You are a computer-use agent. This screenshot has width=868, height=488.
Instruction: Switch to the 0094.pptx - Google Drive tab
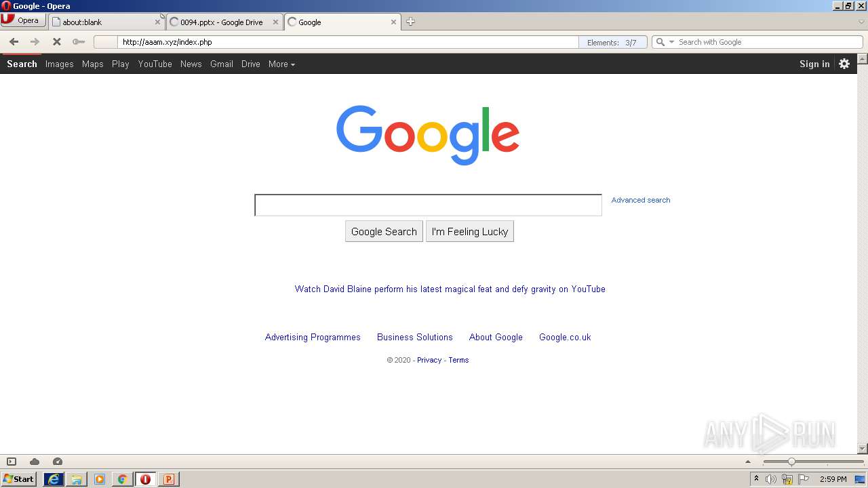point(224,22)
